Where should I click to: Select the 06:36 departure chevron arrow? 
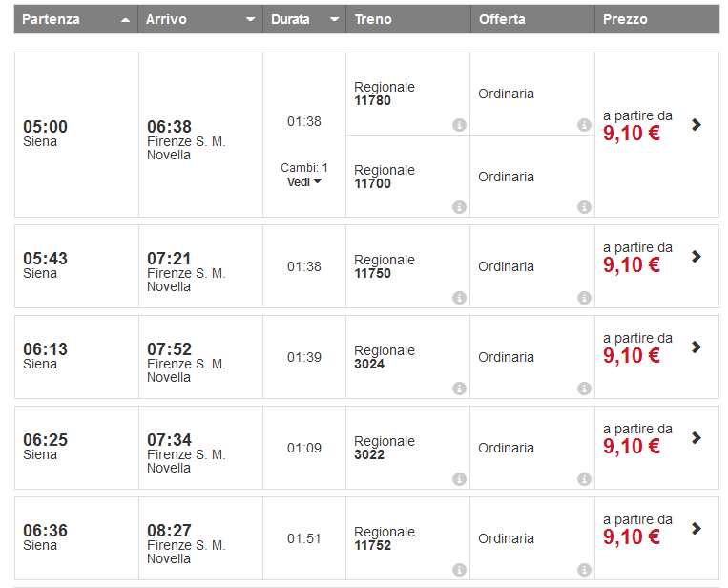pos(697,528)
